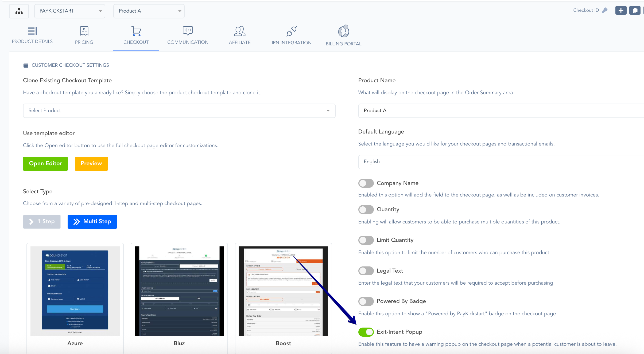Viewport: 644px width, 354px height.
Task: Click the Product Name input field
Action: pyautogui.click(x=500, y=111)
